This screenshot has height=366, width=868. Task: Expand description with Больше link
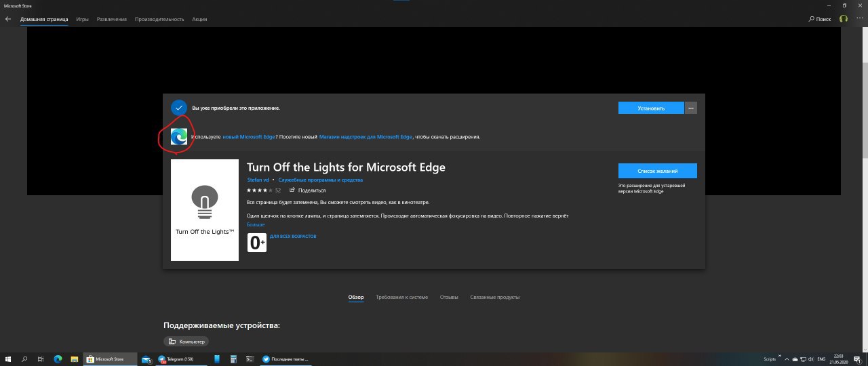[256, 224]
